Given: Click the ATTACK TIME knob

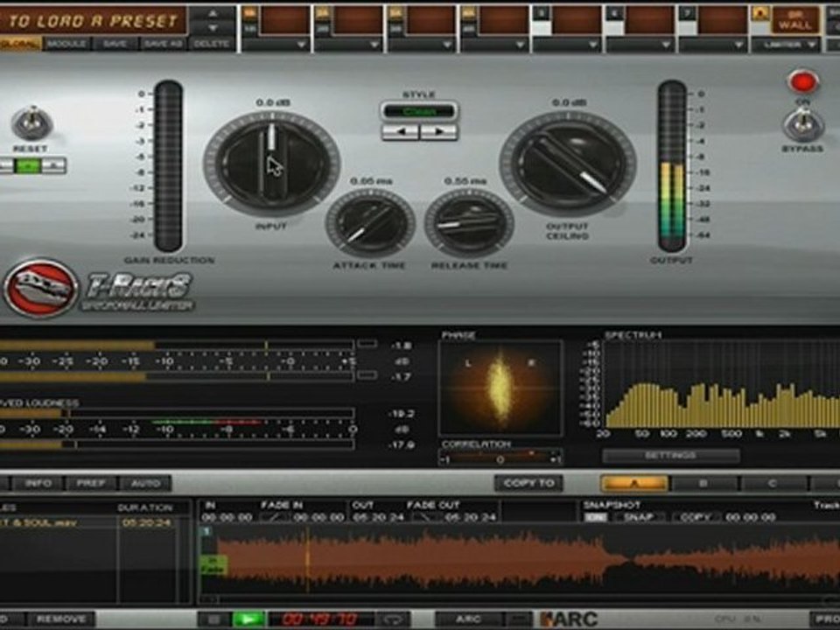Looking at the screenshot, I should (370, 221).
